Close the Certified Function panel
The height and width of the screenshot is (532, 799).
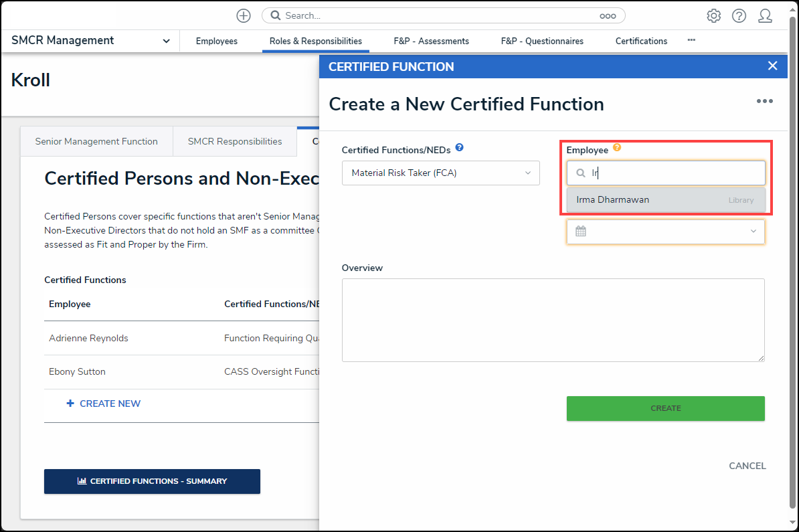coord(772,66)
